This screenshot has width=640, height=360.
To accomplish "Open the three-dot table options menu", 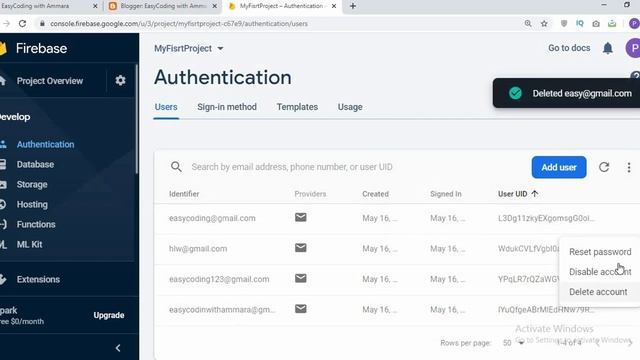I will [629, 167].
